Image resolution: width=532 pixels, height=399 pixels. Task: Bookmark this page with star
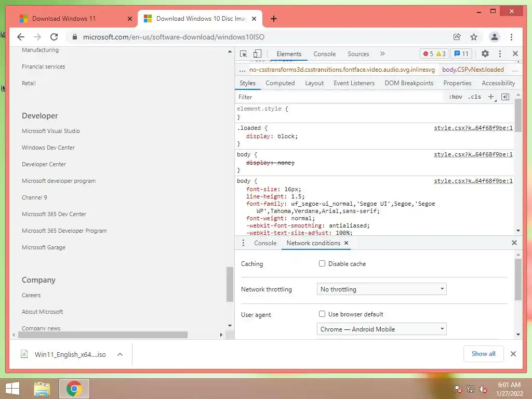point(474,37)
